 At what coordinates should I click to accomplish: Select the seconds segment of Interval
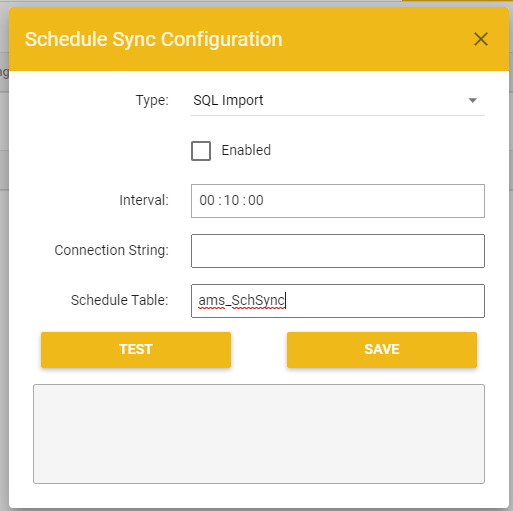pos(256,200)
